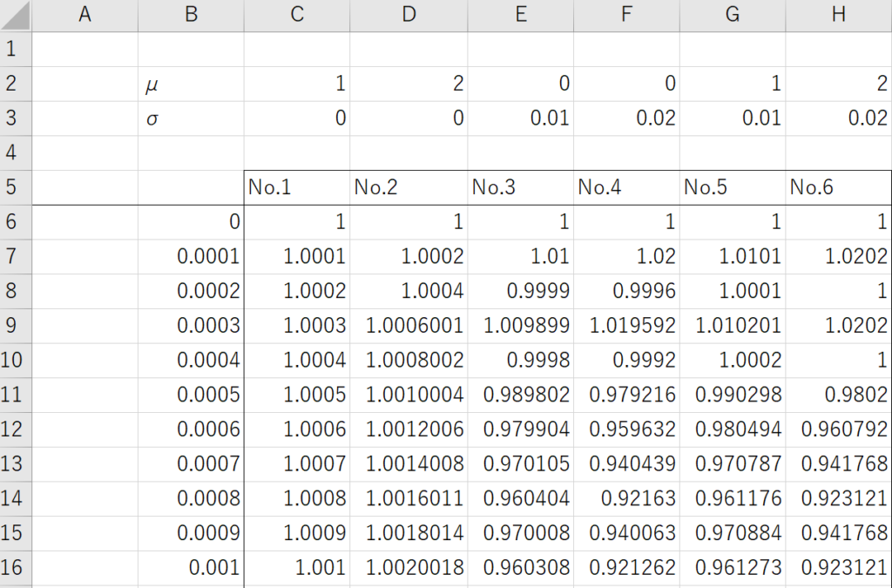Select column E header
Screen dimensions: 892x588
521,16
